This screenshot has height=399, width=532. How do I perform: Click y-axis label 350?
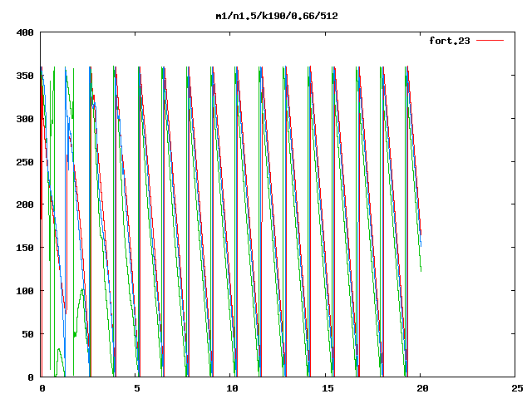(x=25, y=76)
